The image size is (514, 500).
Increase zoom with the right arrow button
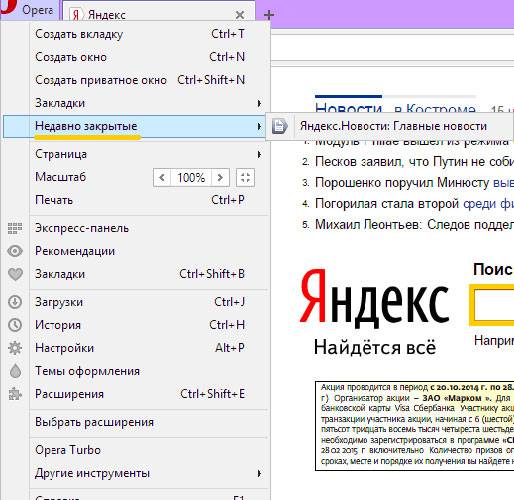pyautogui.click(x=220, y=177)
